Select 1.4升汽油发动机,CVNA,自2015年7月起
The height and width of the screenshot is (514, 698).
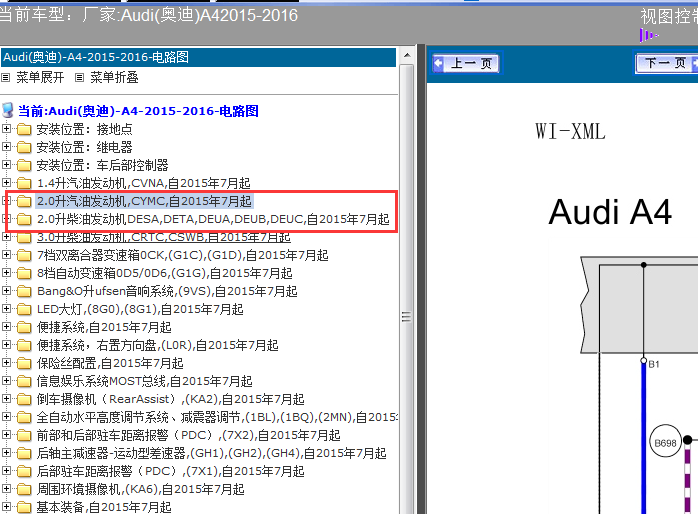coord(143,183)
